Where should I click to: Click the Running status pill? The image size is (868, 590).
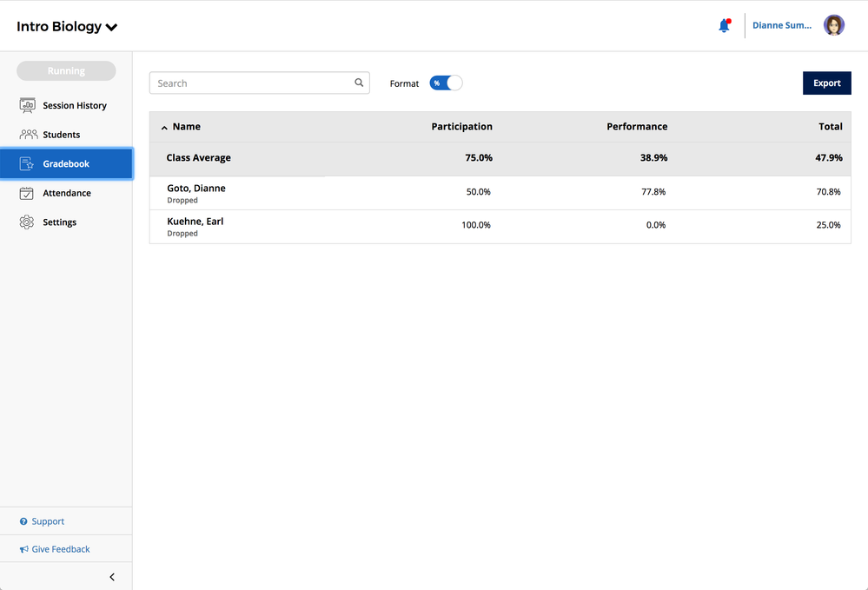tap(66, 71)
